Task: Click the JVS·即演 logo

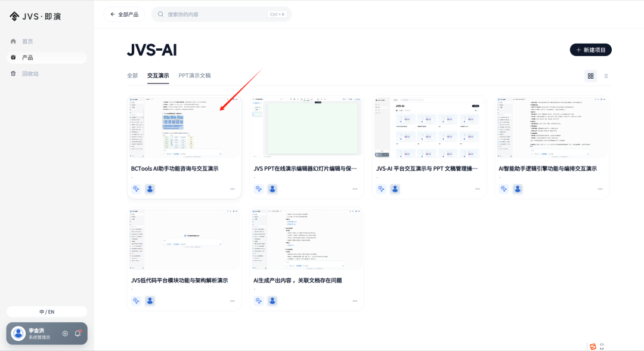Action: pos(35,17)
